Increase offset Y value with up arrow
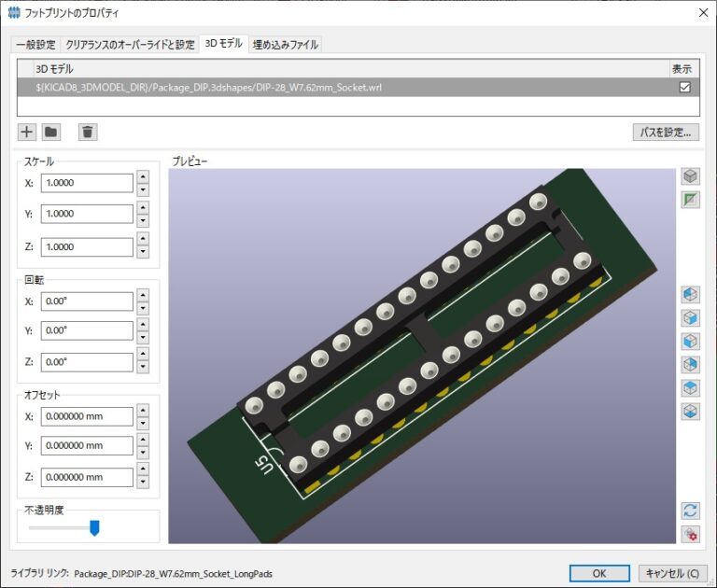 [143, 440]
